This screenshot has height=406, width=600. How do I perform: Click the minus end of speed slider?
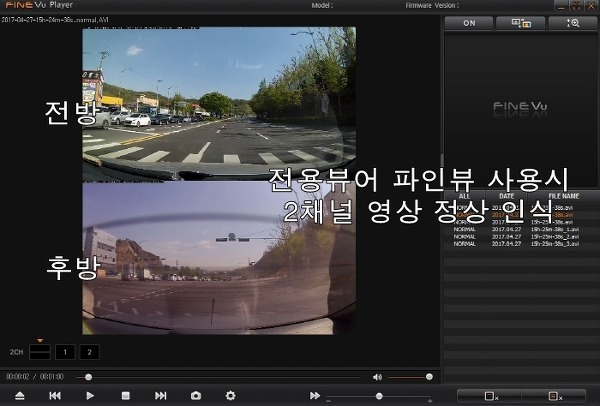click(329, 401)
